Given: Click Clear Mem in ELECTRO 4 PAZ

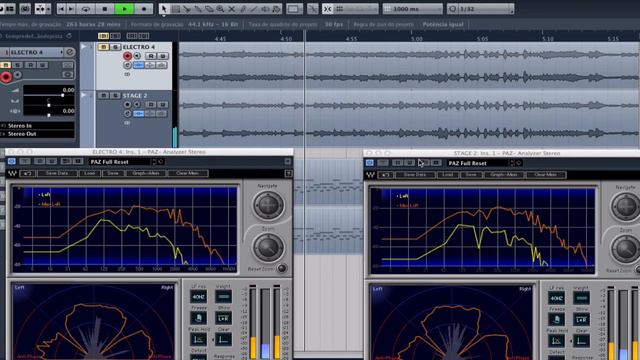Looking at the screenshot, I should click(x=187, y=173).
